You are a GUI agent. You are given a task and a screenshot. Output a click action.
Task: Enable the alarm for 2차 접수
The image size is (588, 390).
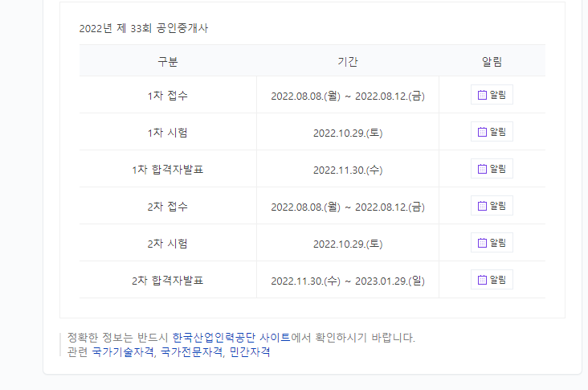click(x=492, y=207)
